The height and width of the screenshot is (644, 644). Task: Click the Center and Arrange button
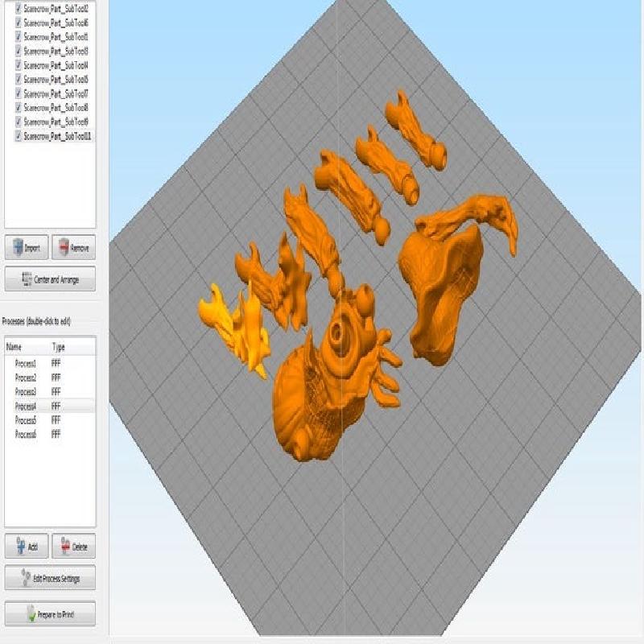pyautogui.click(x=50, y=279)
